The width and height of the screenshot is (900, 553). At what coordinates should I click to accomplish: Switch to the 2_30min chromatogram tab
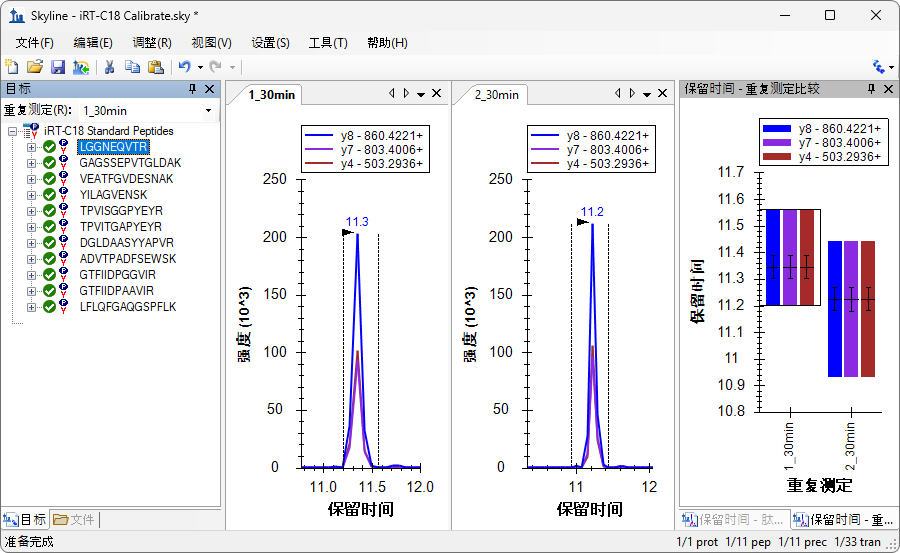[x=496, y=95]
